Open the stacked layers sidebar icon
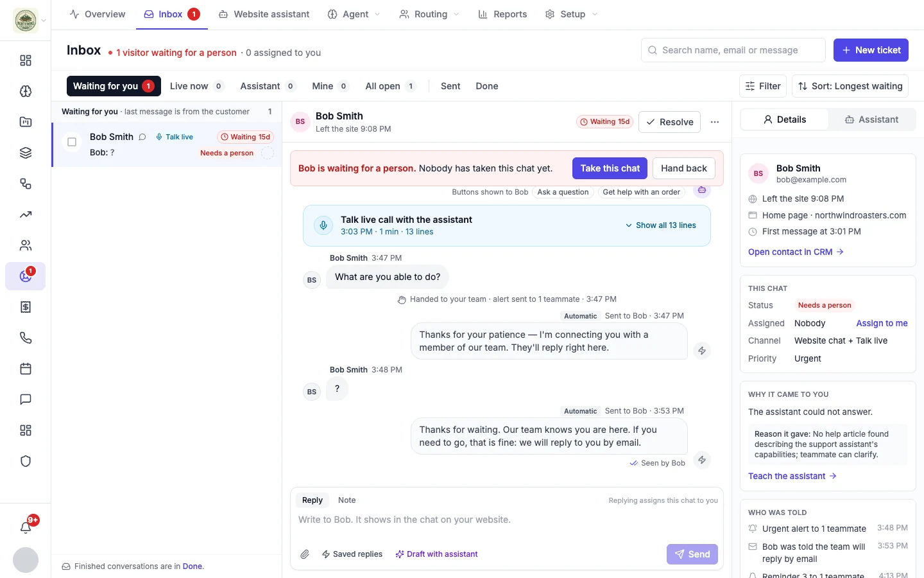This screenshot has width=924, height=578. 26,153
